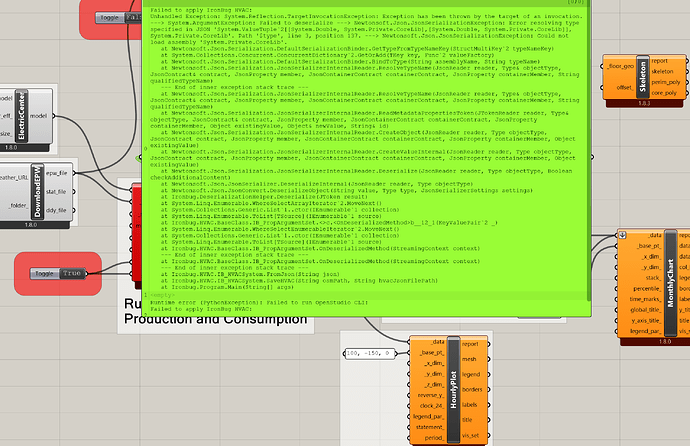Viewport: 690px width, 446px height.
Task: Click the mesh output of HourlyPlot
Action: point(469,359)
